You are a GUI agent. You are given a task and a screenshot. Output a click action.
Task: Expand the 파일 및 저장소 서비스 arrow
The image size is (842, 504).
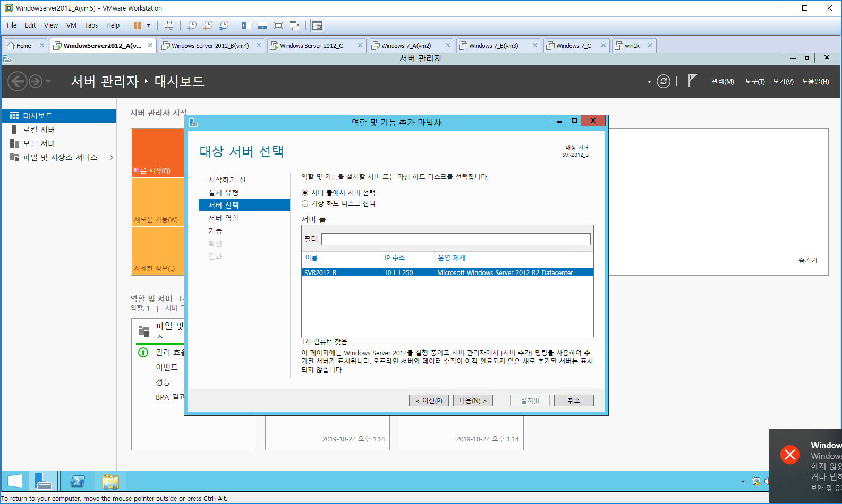111,157
